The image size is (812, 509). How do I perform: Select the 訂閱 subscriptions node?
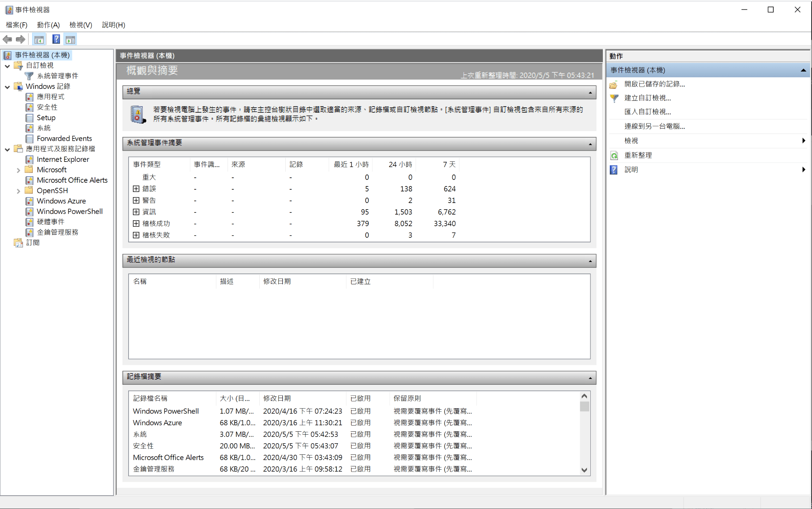coord(33,242)
